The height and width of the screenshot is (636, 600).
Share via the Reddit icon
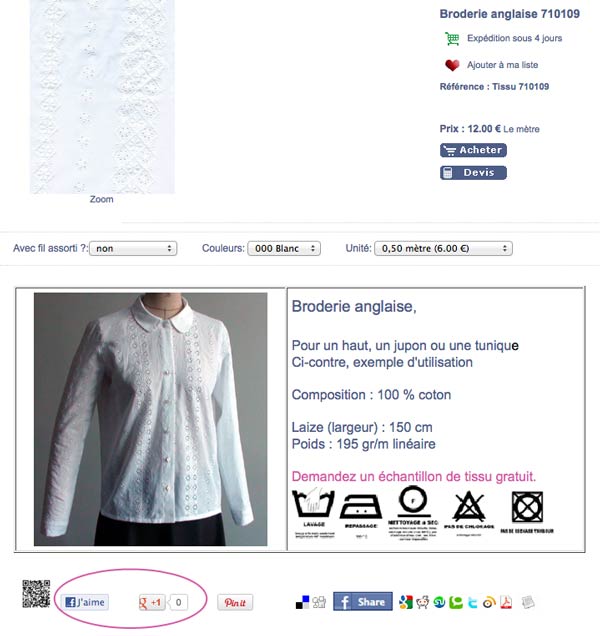[422, 602]
